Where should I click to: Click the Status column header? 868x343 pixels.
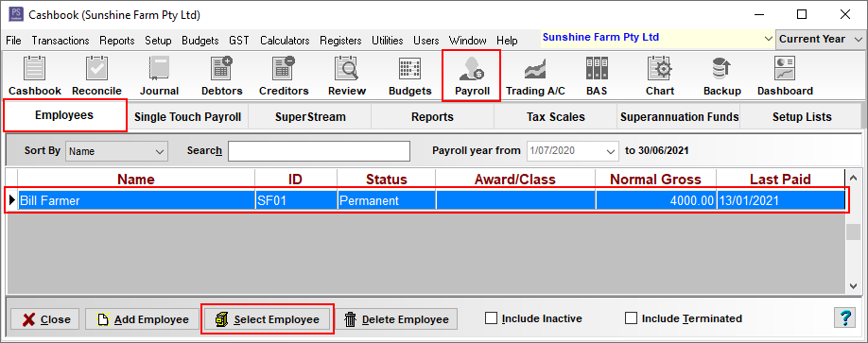pos(387,180)
